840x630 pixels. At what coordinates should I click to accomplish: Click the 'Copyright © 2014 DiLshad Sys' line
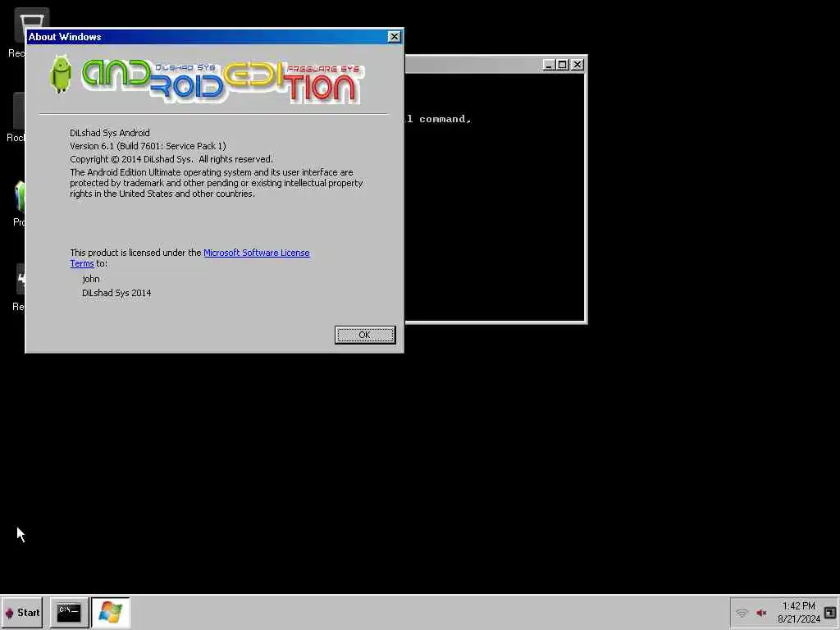[x=171, y=159]
